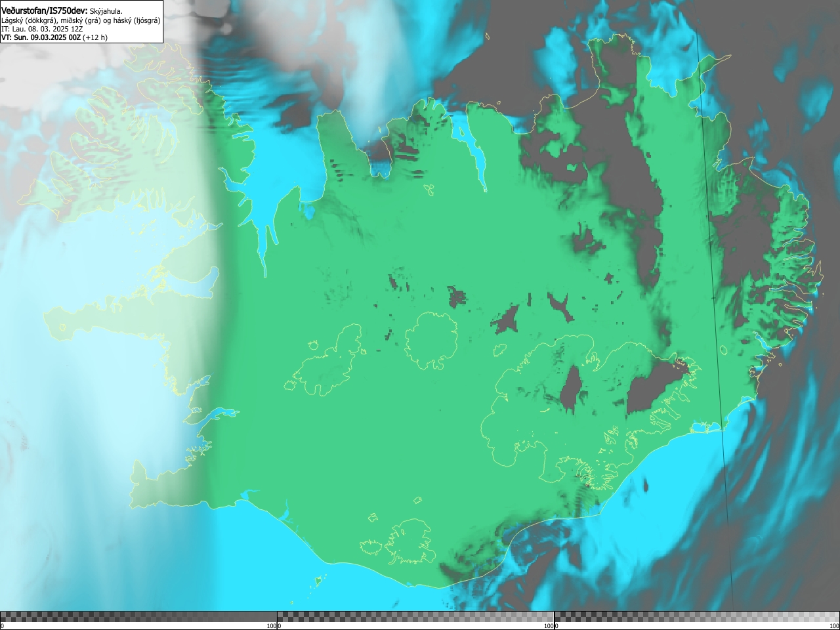Image resolution: width=840 pixels, height=630 pixels.
Task: Click the 'Veðurstofan/IS750dev: Skýjahula.' title line
Action: point(62,10)
